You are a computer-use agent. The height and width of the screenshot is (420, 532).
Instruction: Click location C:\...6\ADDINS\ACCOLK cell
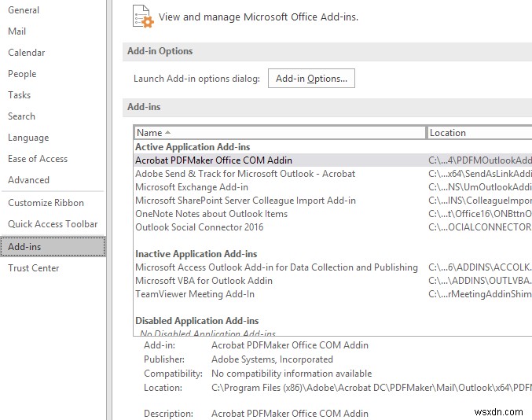pos(480,267)
